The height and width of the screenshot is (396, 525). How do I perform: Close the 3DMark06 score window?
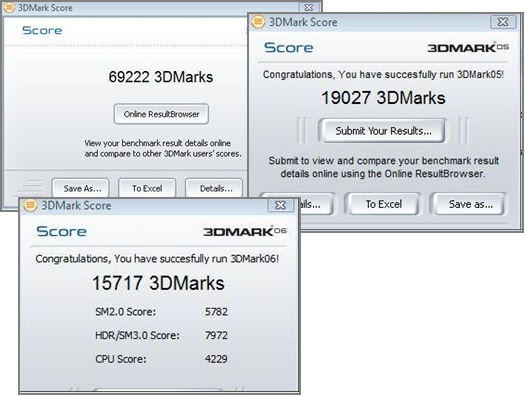coord(281,205)
